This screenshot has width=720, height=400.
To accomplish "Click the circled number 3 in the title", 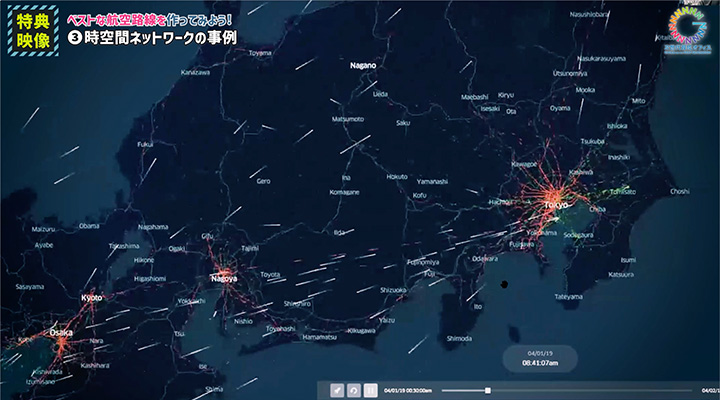I will tap(73, 38).
